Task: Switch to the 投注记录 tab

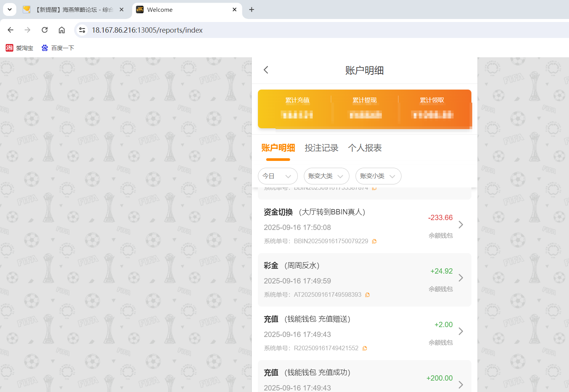Action: tap(321, 148)
